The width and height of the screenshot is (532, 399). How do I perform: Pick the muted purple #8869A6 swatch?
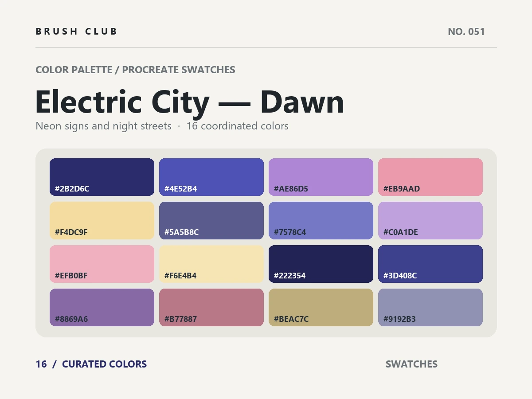click(x=102, y=308)
